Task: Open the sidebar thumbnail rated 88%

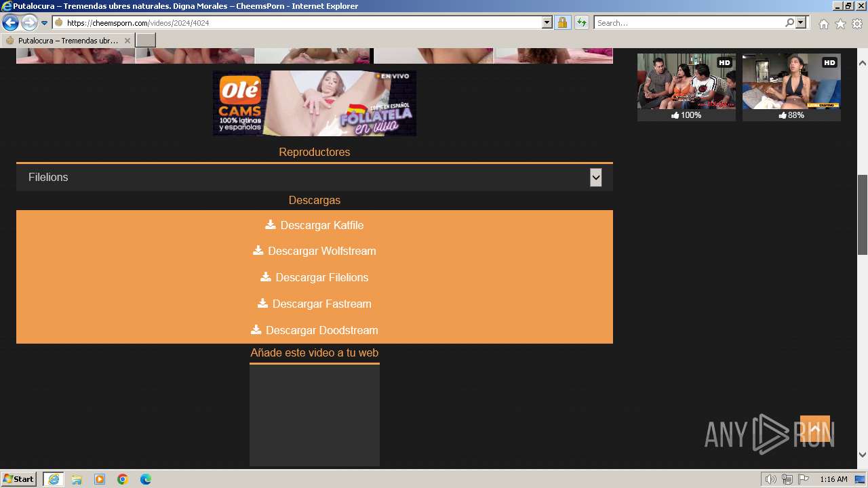Action: tap(791, 81)
